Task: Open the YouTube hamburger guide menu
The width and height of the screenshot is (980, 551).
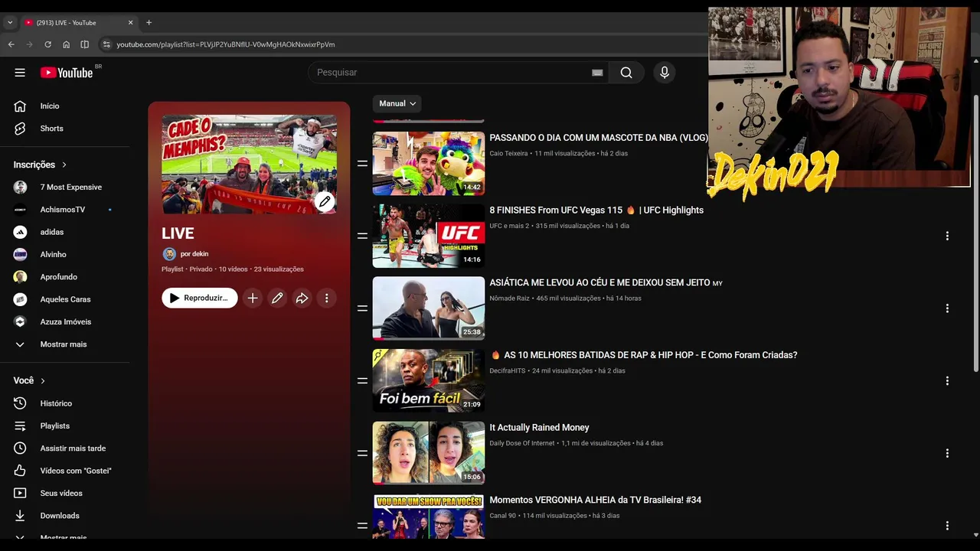Action: [20, 73]
